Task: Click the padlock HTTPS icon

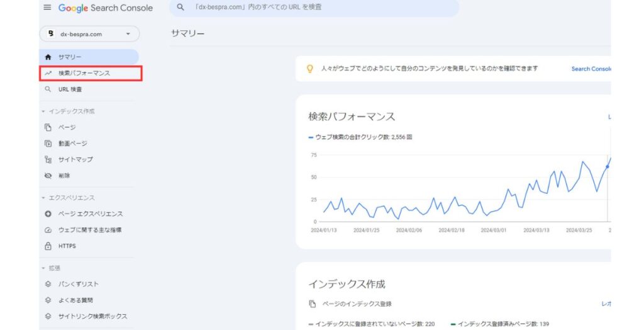Action: (x=48, y=246)
